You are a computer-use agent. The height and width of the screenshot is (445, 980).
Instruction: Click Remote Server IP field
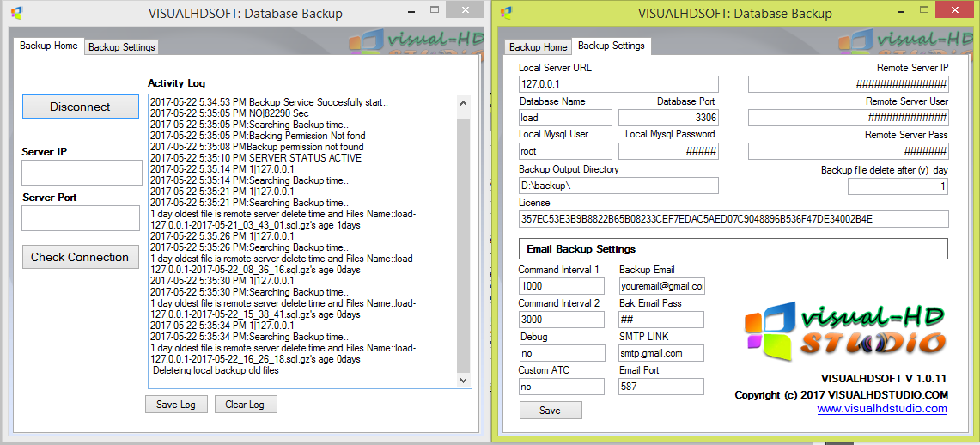click(848, 83)
